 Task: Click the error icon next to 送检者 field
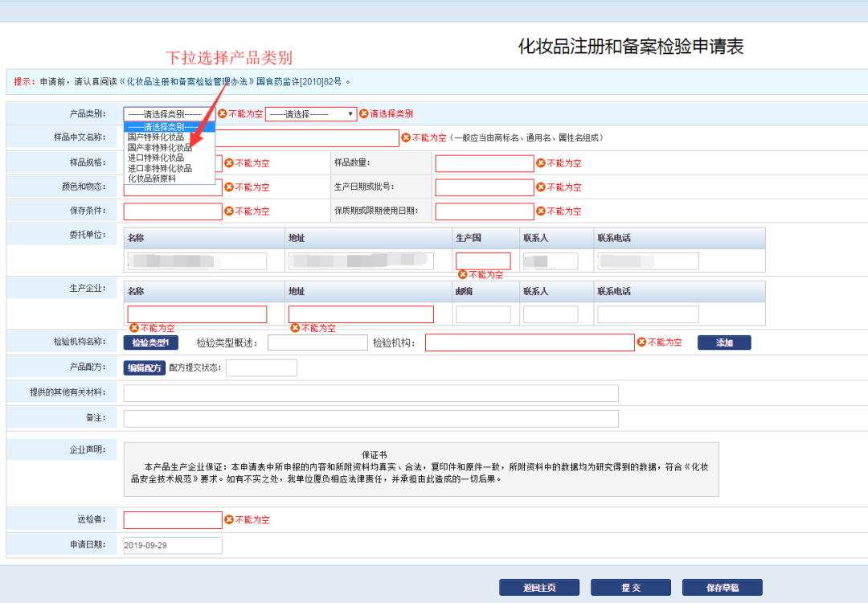[x=229, y=520]
